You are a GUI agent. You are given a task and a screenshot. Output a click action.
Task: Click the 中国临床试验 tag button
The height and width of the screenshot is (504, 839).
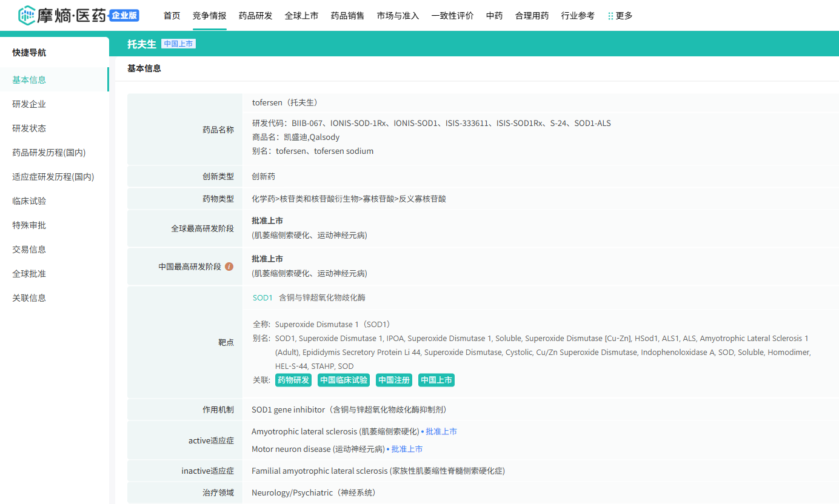click(344, 380)
